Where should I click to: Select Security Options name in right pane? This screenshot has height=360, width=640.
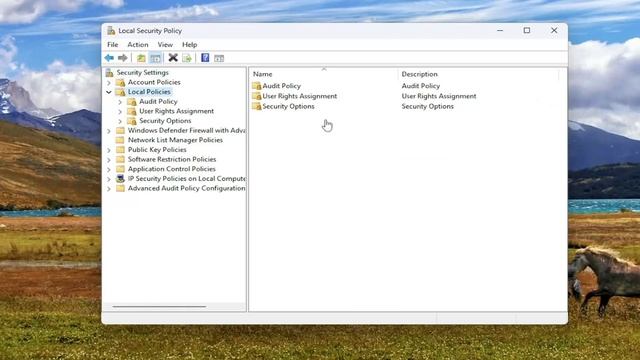(288, 106)
